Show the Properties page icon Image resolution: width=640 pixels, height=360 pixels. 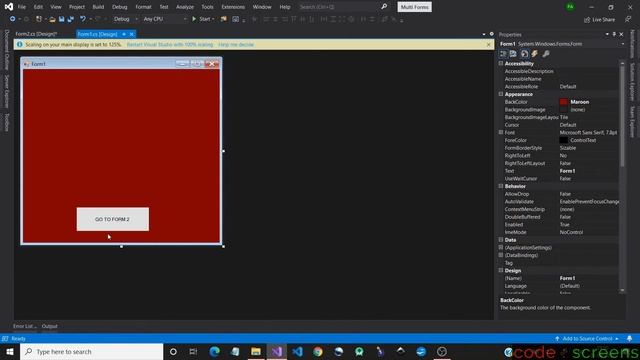(524, 54)
